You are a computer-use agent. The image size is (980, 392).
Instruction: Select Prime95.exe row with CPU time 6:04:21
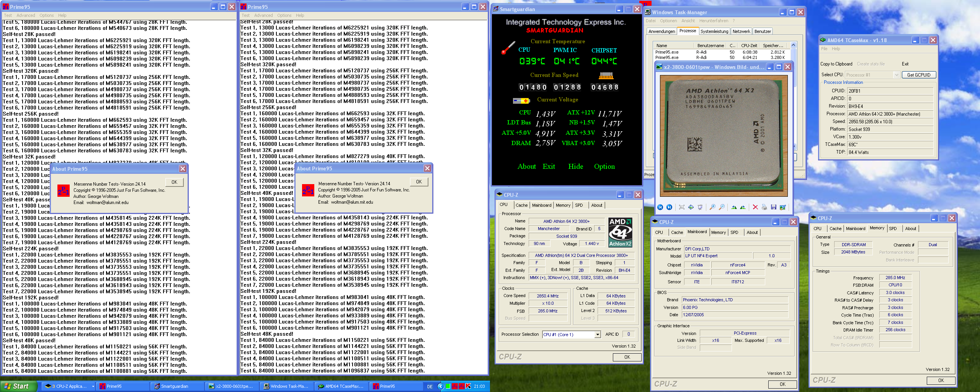(x=721, y=57)
